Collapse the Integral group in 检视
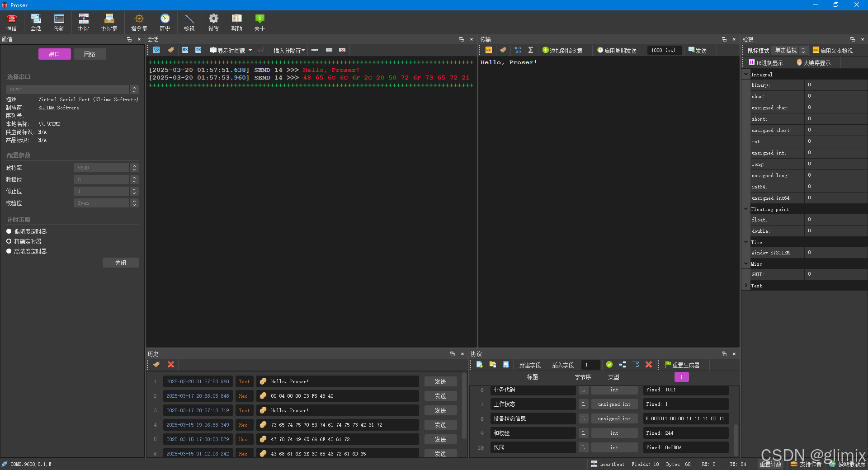The image size is (868, 470). 746,74
